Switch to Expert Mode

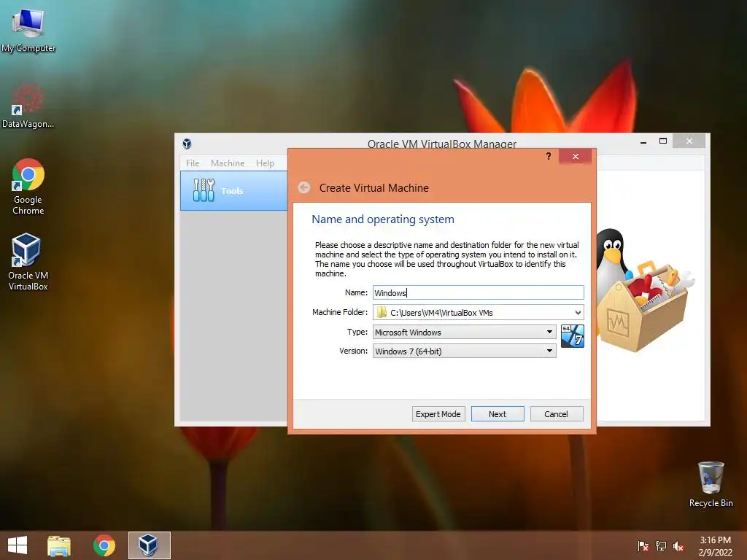438,414
